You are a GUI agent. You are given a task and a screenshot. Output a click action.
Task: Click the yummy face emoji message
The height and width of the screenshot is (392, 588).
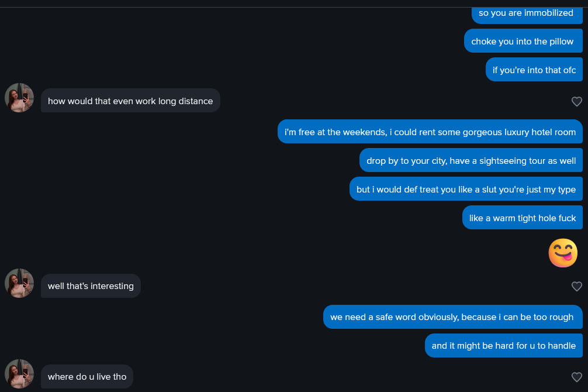pyautogui.click(x=562, y=253)
